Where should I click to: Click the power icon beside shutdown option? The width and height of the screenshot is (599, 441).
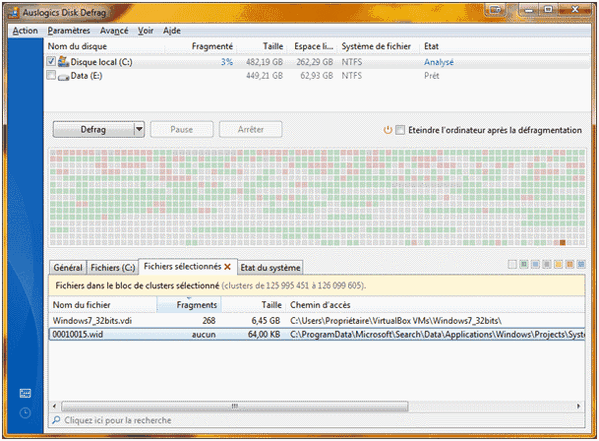pyautogui.click(x=388, y=130)
